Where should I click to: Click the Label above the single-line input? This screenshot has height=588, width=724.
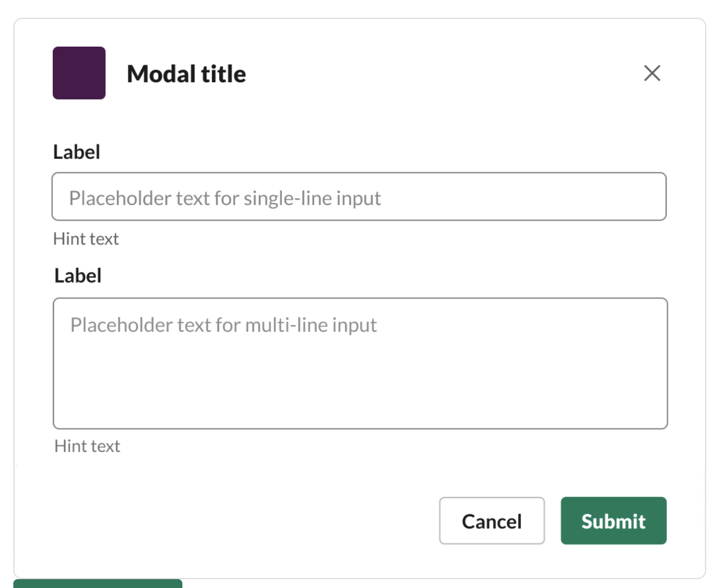(77, 152)
